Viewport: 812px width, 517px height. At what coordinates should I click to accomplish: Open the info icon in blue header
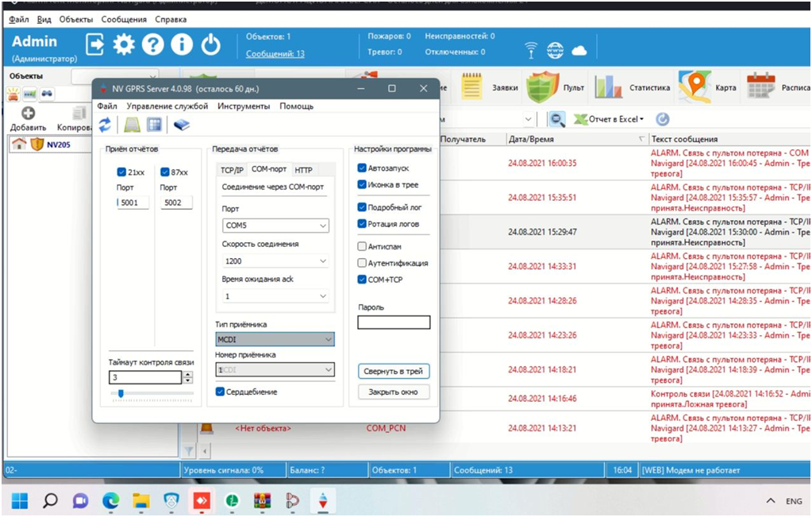(182, 44)
